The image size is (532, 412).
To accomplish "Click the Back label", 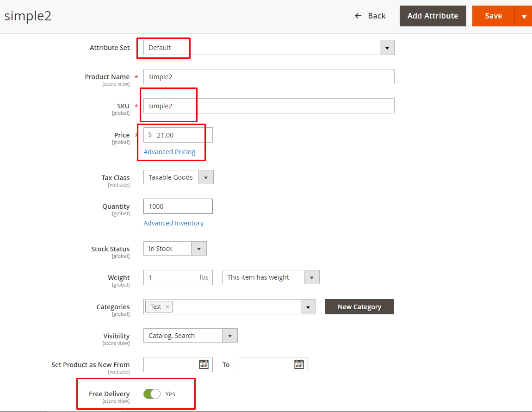I will coord(377,15).
